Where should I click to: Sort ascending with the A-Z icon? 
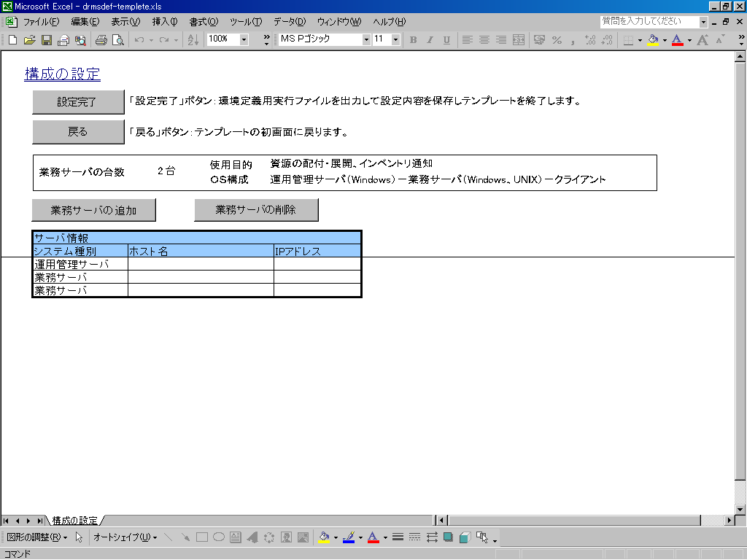pyautogui.click(x=193, y=40)
